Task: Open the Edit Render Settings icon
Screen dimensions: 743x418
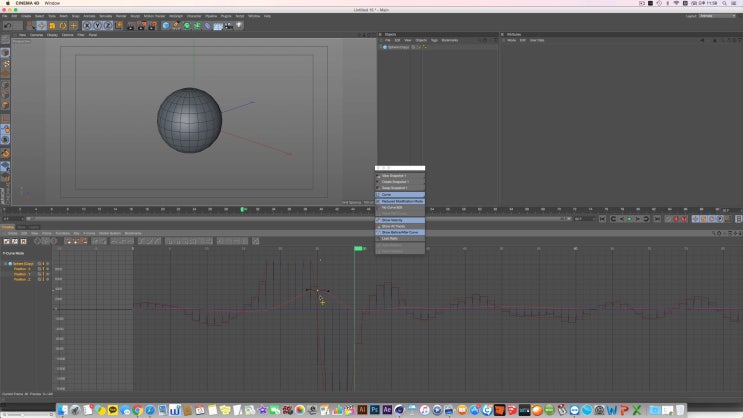Action: [152, 26]
